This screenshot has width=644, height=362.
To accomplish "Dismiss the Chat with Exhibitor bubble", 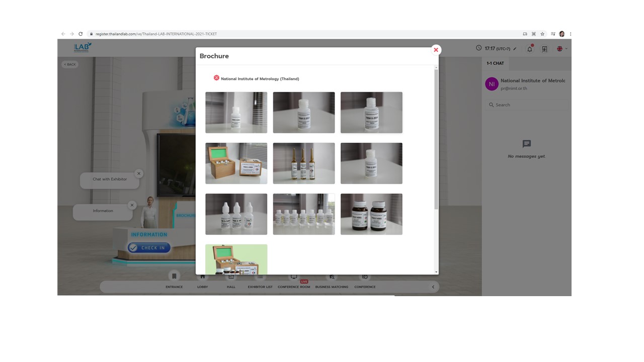I will click(139, 173).
